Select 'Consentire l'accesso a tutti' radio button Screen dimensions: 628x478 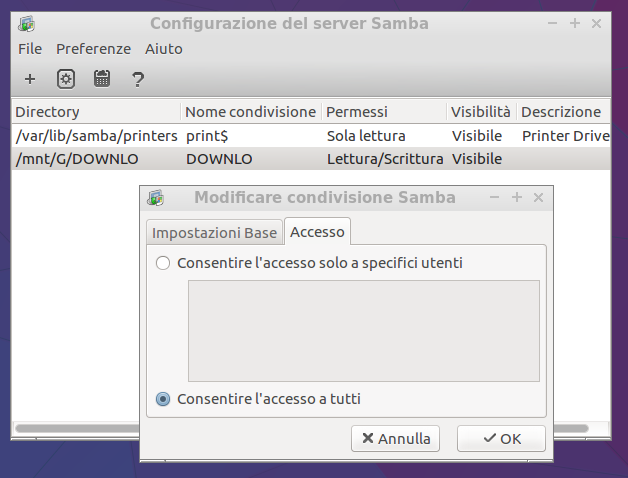tap(163, 399)
